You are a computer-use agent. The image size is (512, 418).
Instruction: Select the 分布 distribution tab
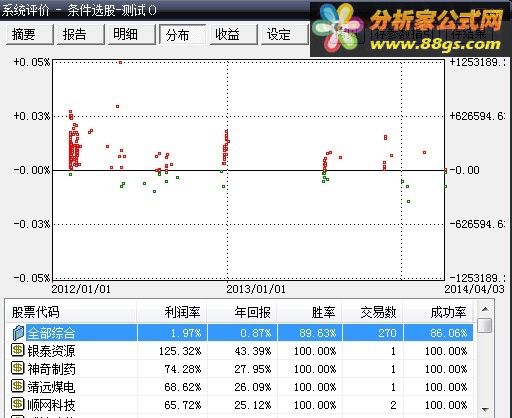pos(182,34)
